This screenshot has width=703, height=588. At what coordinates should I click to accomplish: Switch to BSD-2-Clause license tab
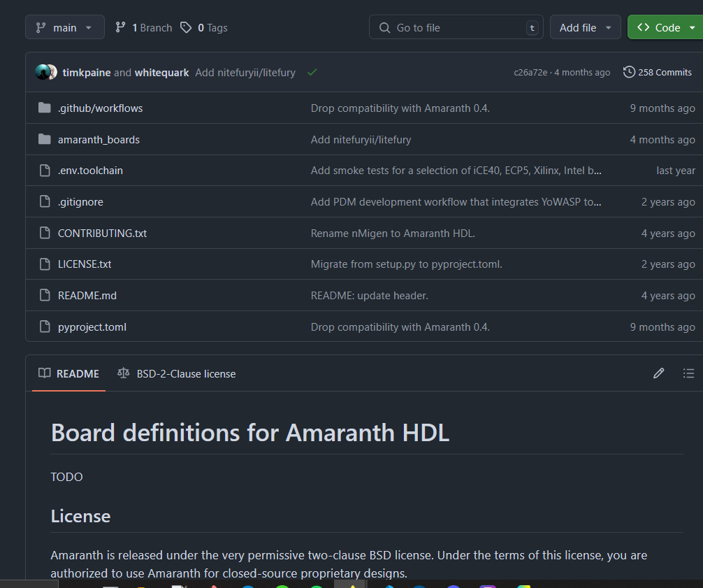[x=177, y=373]
